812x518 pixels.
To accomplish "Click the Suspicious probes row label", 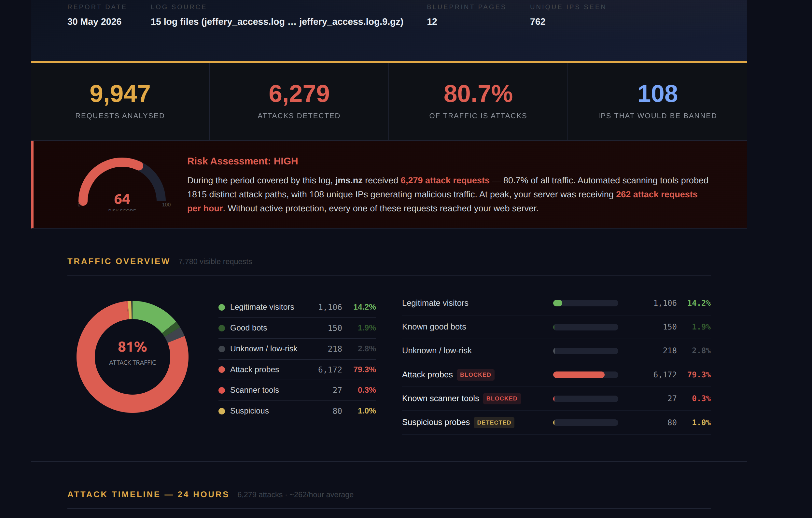I will (x=436, y=422).
